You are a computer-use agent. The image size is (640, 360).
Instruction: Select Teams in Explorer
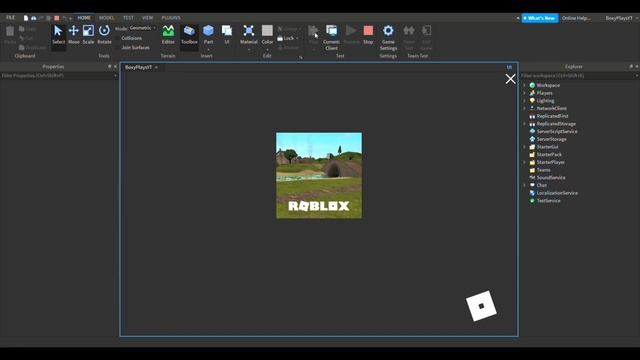click(543, 170)
